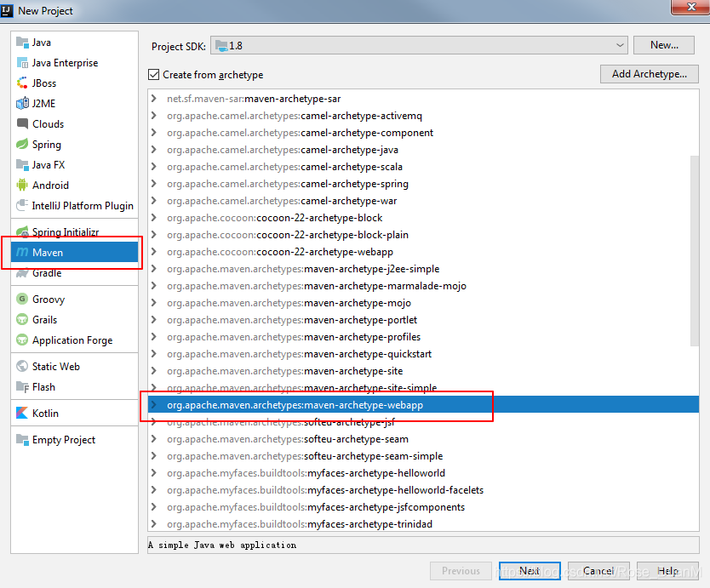Select maven-archetype-portlet row
This screenshot has width=710, height=588.
click(423, 320)
